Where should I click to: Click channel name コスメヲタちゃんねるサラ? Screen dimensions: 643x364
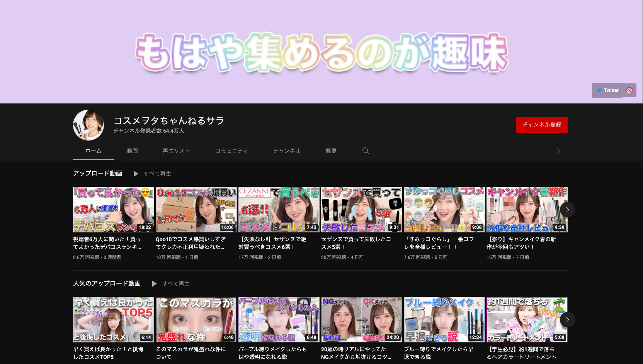(169, 120)
